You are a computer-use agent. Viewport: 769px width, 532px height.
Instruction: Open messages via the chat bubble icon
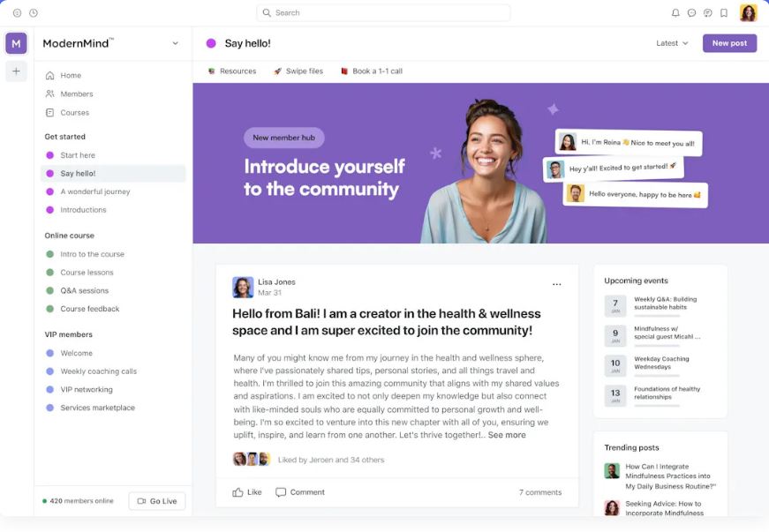690,12
